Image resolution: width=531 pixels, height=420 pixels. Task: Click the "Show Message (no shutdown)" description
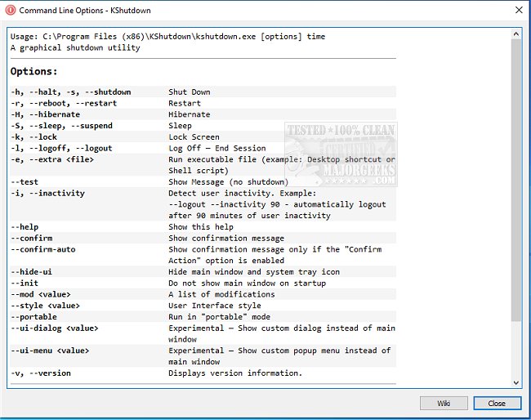(228, 182)
